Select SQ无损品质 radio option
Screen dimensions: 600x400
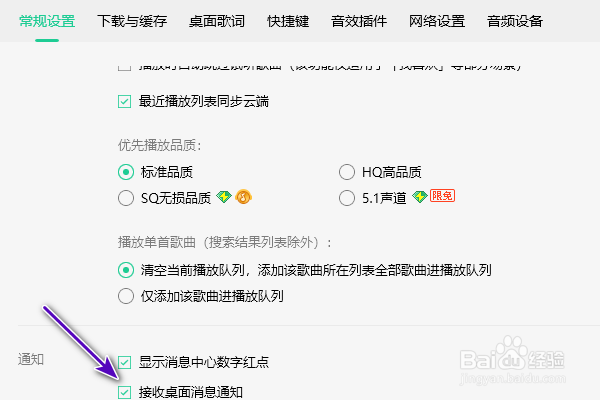coord(126,198)
